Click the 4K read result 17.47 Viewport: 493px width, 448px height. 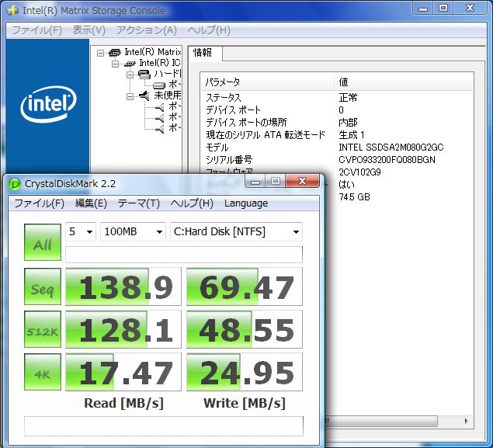pyautogui.click(x=123, y=372)
